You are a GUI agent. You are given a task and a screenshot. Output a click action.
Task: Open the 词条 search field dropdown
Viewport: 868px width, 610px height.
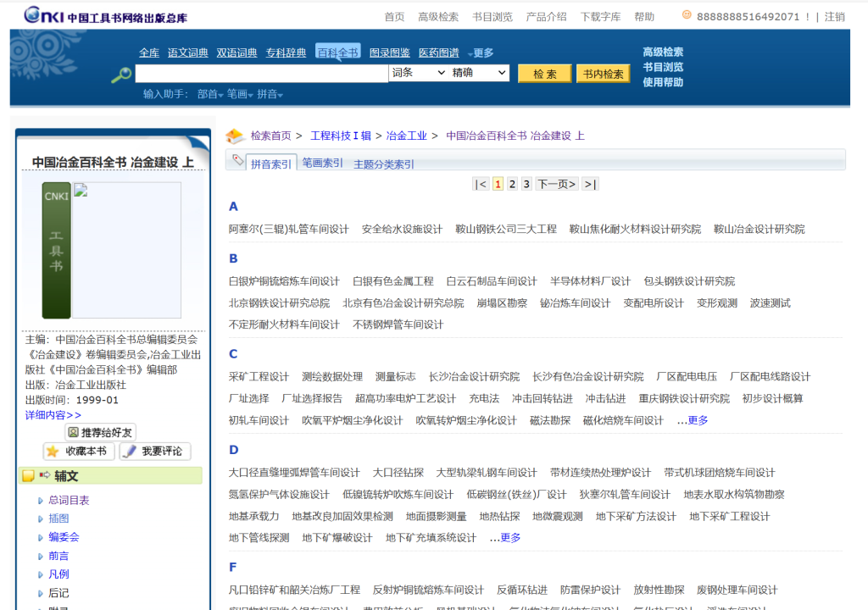click(418, 73)
